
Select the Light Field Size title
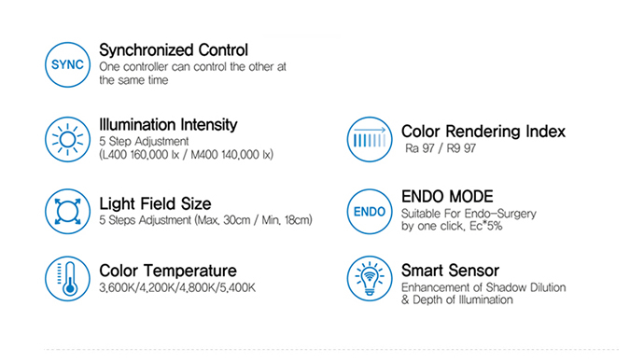coord(155,203)
